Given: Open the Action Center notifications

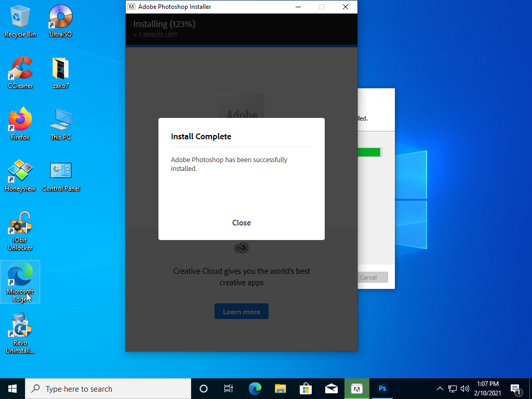Looking at the screenshot, I should coord(516,390).
